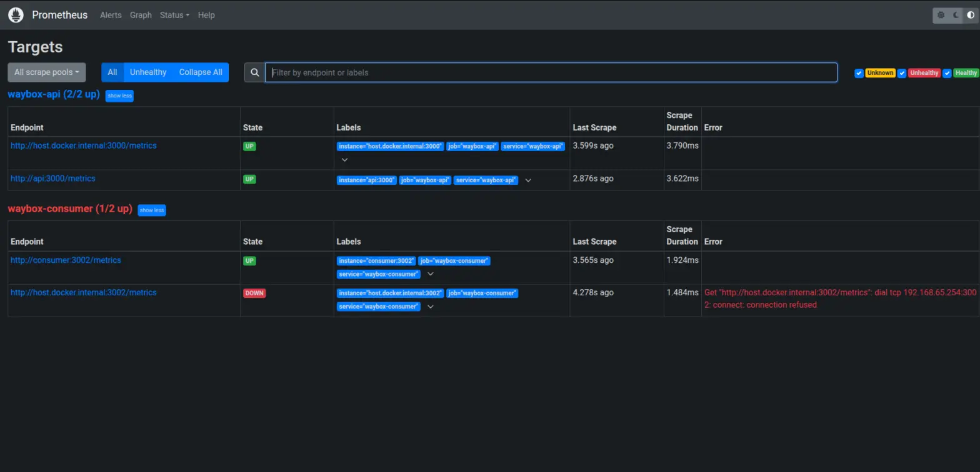Open the All scrape pools dropdown
Viewport: 980px width, 472px height.
tap(47, 72)
